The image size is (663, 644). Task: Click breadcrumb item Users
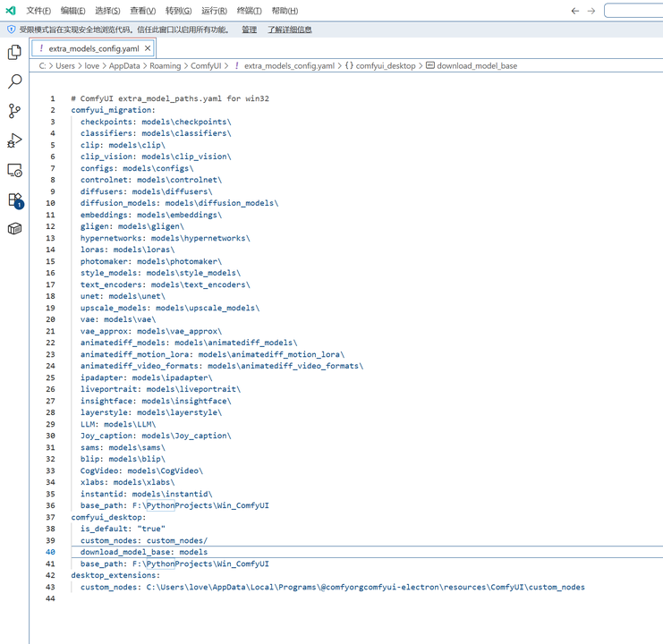(x=65, y=66)
